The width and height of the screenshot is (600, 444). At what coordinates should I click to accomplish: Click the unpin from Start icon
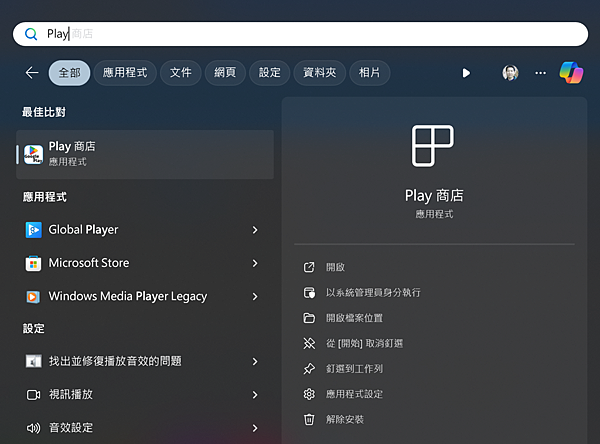[x=309, y=343]
